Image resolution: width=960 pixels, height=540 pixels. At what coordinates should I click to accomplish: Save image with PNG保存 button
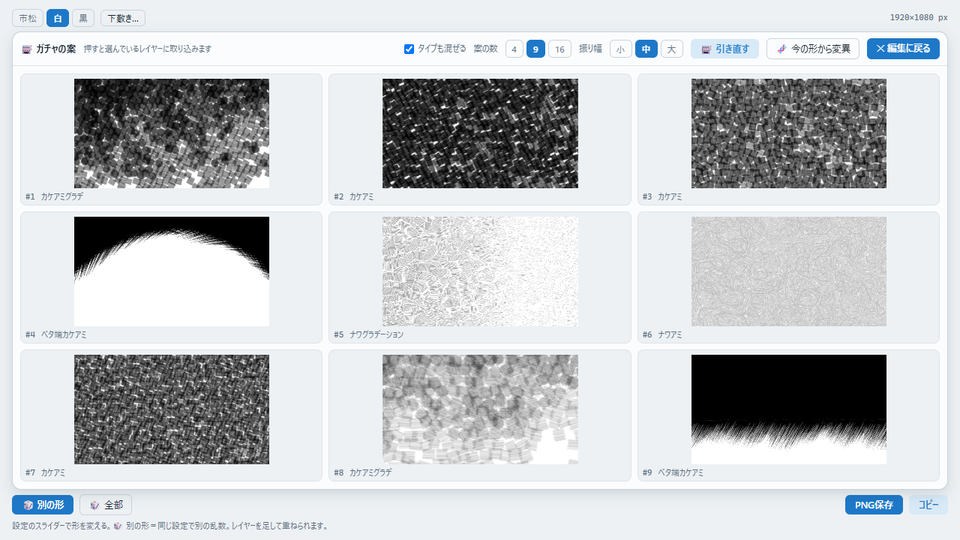click(874, 504)
